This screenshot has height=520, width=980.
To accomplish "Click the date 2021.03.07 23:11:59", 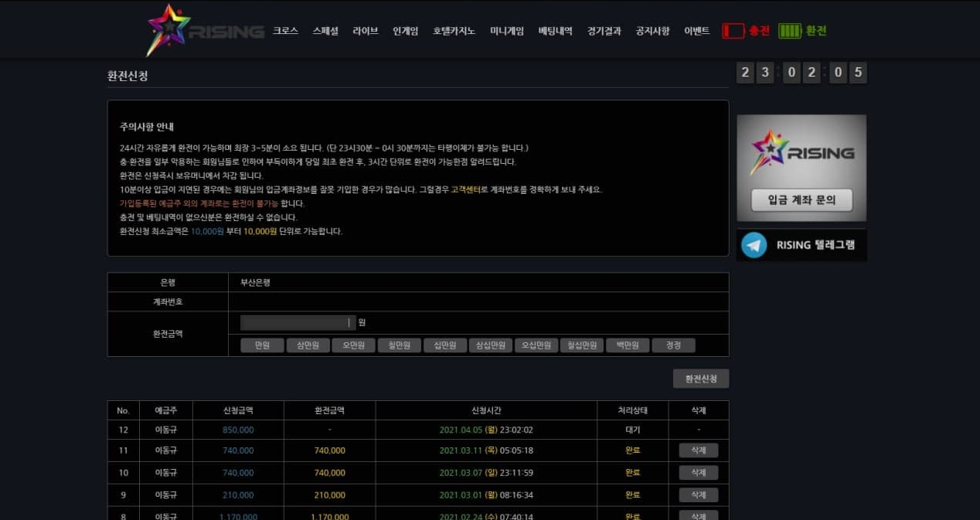I will [486, 472].
